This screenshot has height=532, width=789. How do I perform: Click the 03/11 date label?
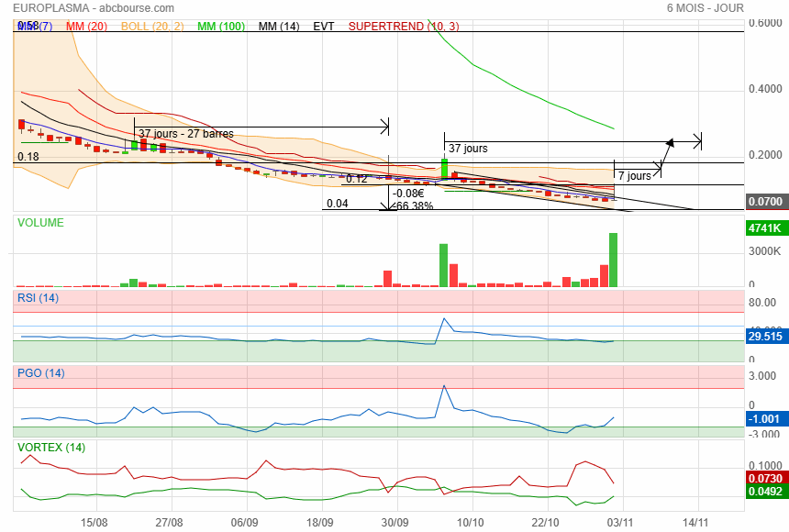point(620,523)
